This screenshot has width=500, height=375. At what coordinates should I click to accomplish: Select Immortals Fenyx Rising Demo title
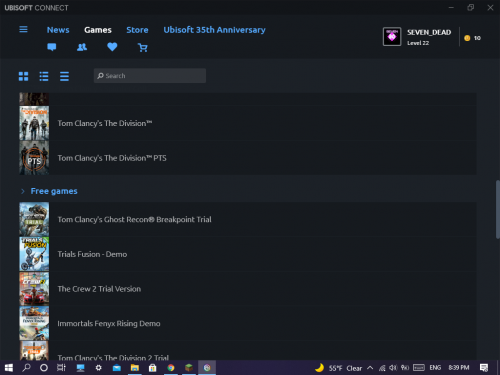[109, 323]
